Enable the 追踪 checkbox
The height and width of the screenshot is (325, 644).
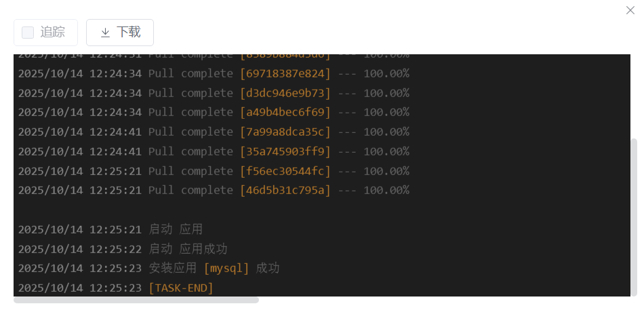point(28,33)
